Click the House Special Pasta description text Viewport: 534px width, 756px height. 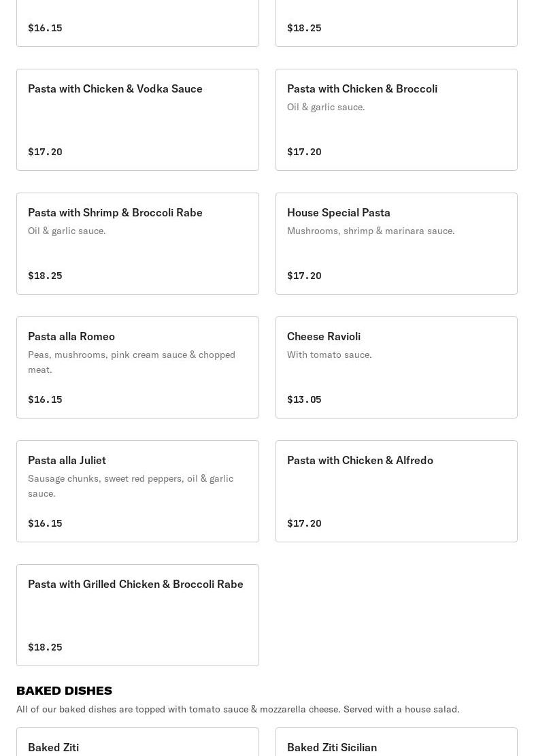point(371,231)
